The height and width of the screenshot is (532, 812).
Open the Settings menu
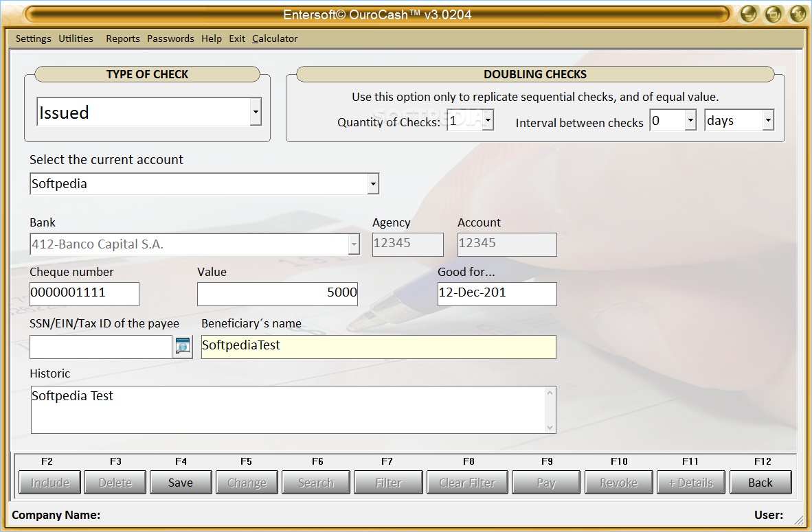(x=33, y=38)
